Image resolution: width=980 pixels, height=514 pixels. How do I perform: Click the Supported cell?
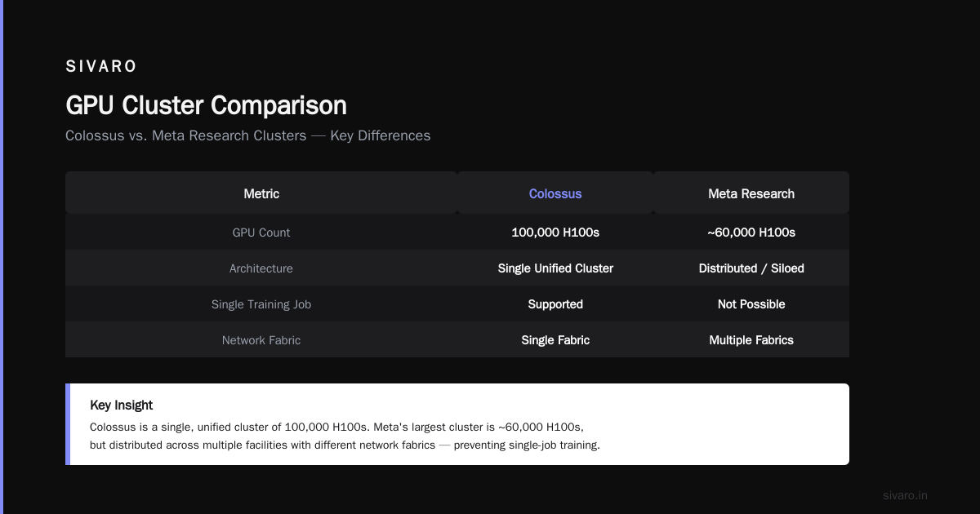(555, 304)
